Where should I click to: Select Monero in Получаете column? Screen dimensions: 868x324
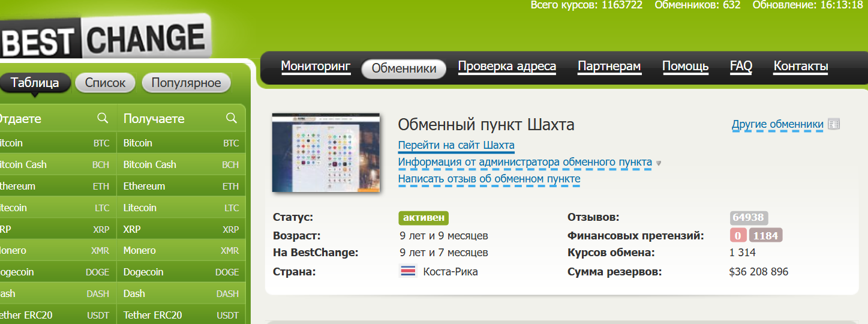coord(181,250)
